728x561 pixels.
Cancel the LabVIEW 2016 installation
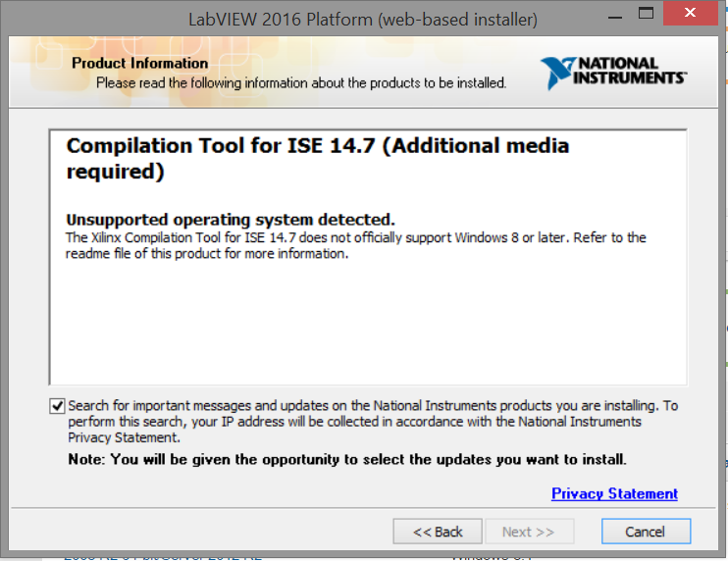646,532
